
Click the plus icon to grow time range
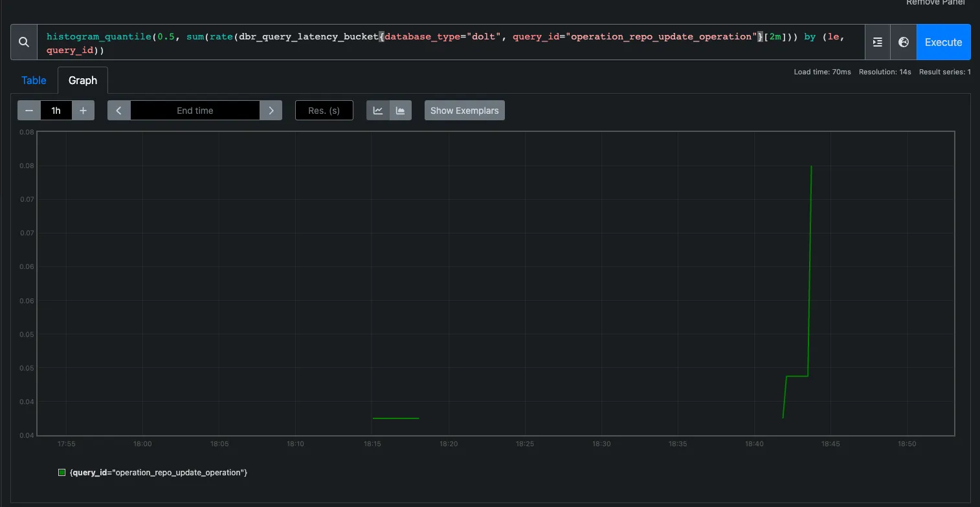(83, 110)
